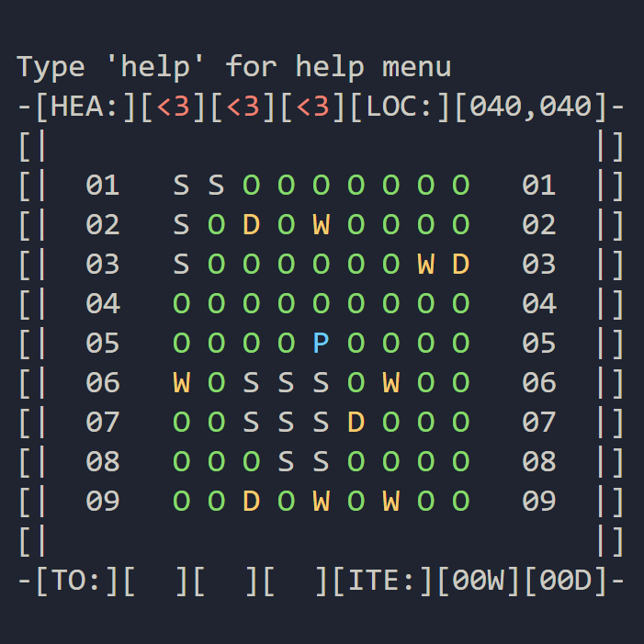The height and width of the screenshot is (644, 644).
Task: Select the D tile in row 07
Action: (x=356, y=423)
